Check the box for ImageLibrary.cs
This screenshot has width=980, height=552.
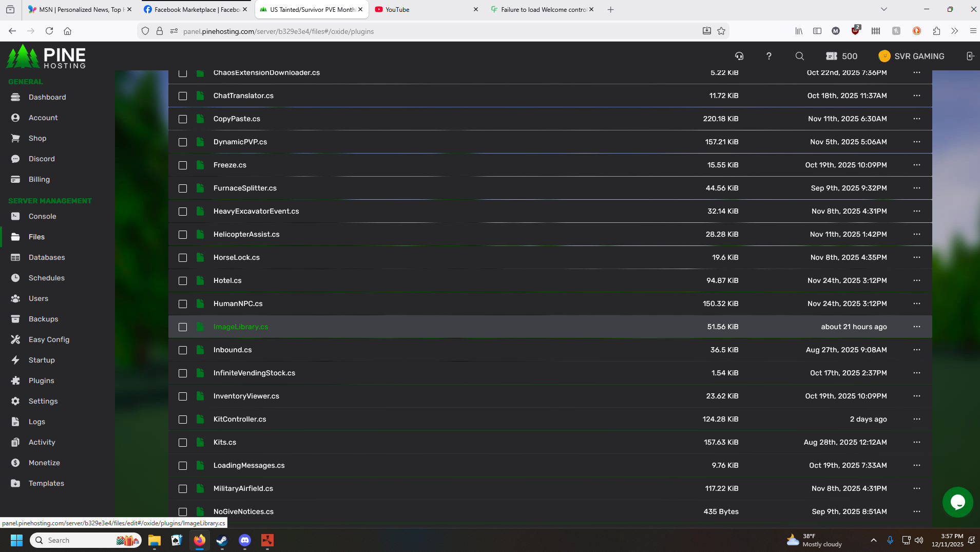click(x=183, y=327)
